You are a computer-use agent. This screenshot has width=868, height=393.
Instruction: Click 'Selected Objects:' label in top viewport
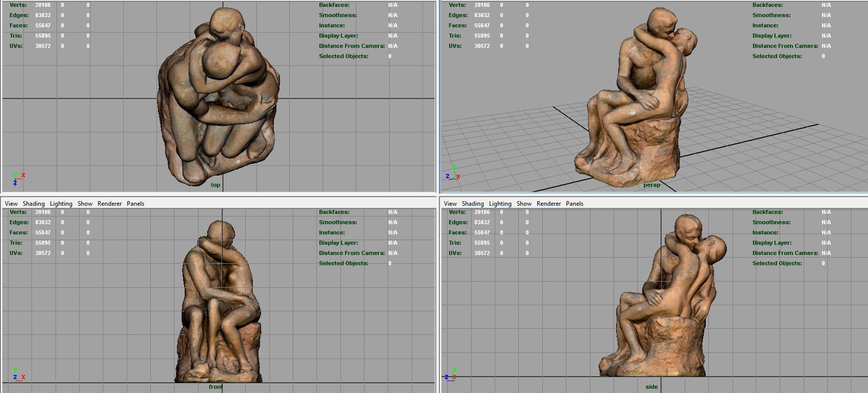[344, 57]
